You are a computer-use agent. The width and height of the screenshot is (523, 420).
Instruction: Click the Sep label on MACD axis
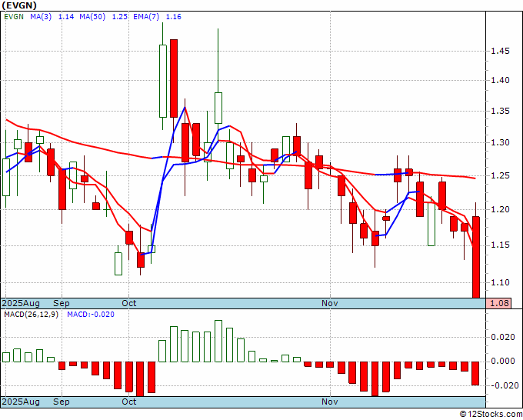click(62, 402)
